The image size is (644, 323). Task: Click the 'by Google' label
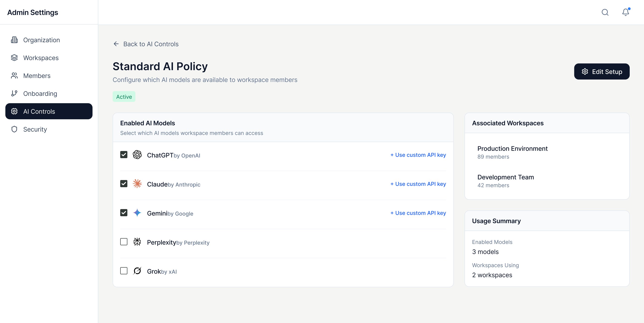pos(181,214)
